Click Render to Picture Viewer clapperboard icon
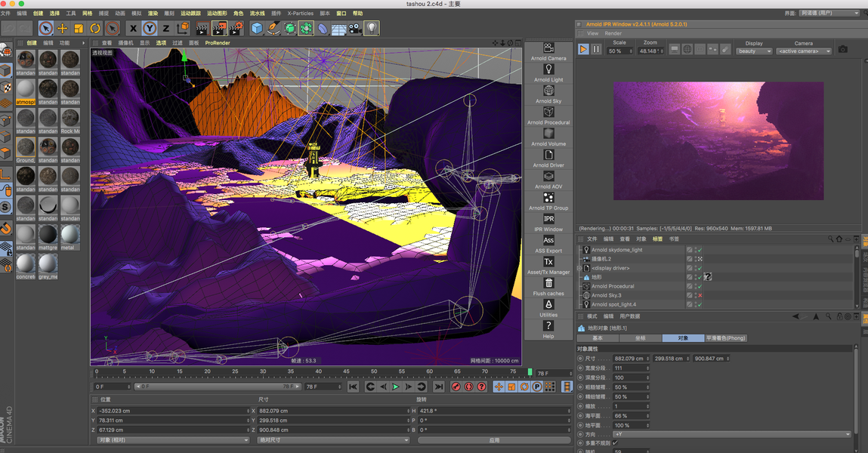 [219, 28]
